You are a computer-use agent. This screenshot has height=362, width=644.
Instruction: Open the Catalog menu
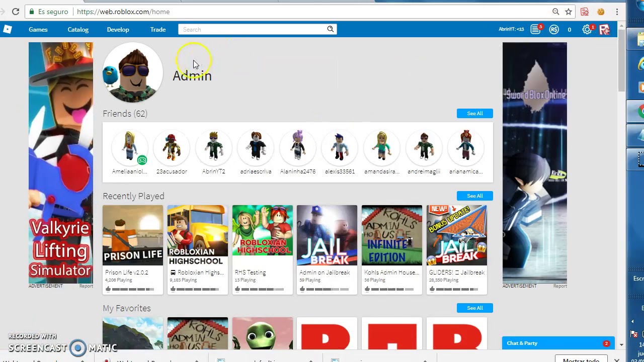(x=78, y=30)
